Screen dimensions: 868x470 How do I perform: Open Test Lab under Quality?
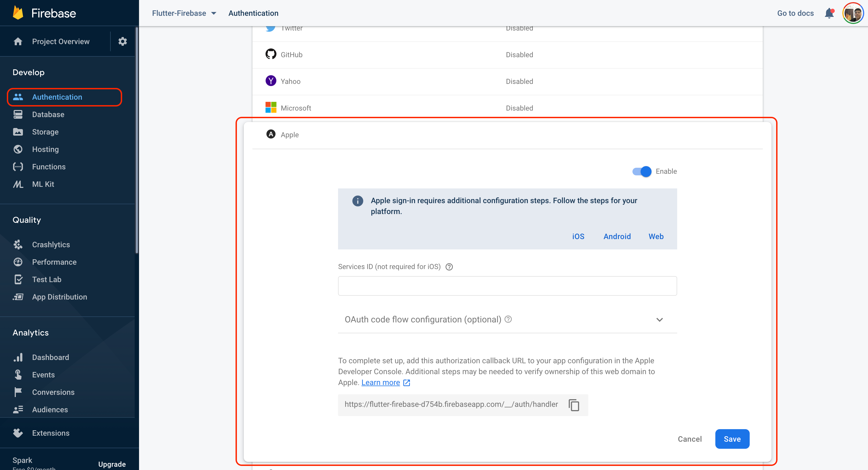(x=47, y=279)
